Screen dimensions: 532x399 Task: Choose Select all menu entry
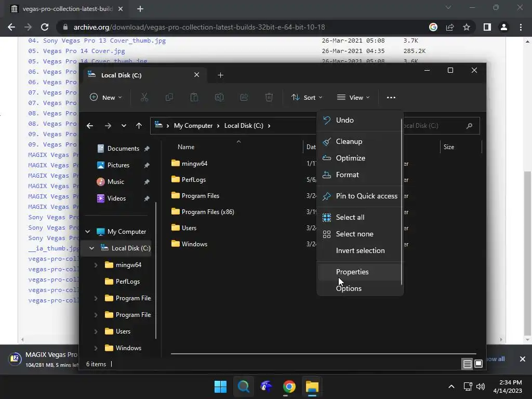[360, 218]
